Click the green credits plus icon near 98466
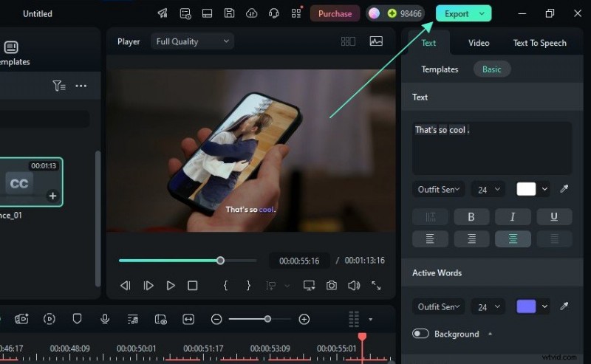The width and height of the screenshot is (591, 364). click(x=392, y=13)
